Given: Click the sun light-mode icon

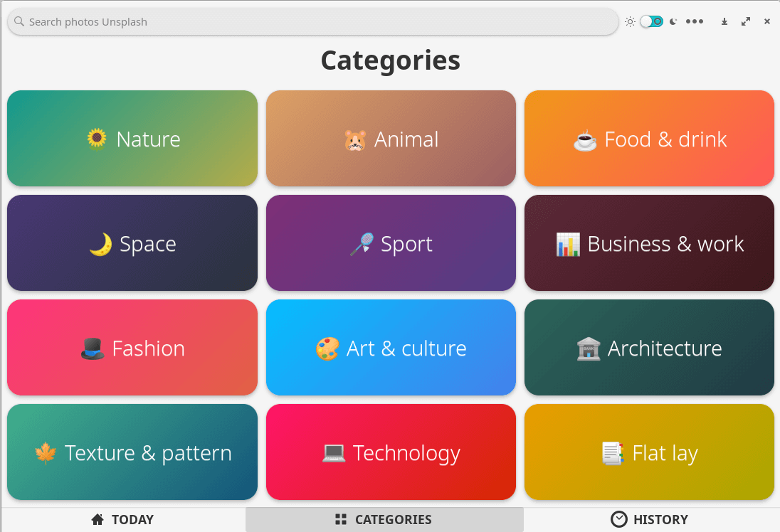Looking at the screenshot, I should pos(630,21).
